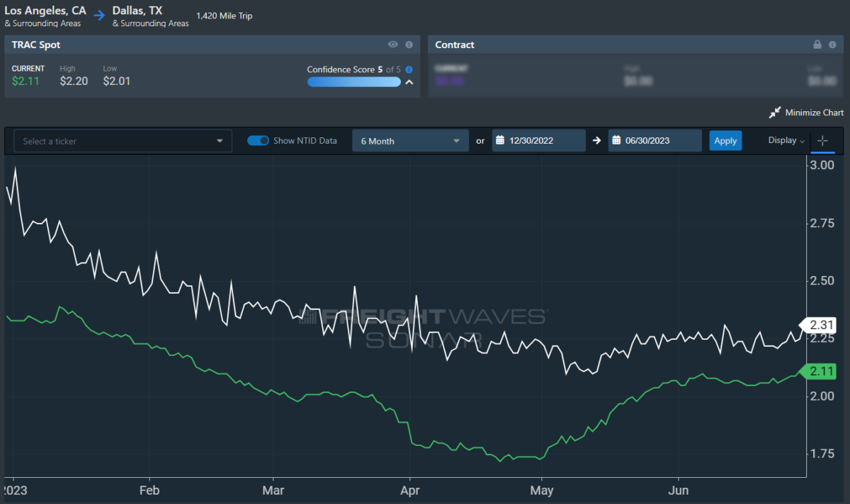850x504 pixels.
Task: Collapse the Confidence Score chevron
Action: point(409,82)
